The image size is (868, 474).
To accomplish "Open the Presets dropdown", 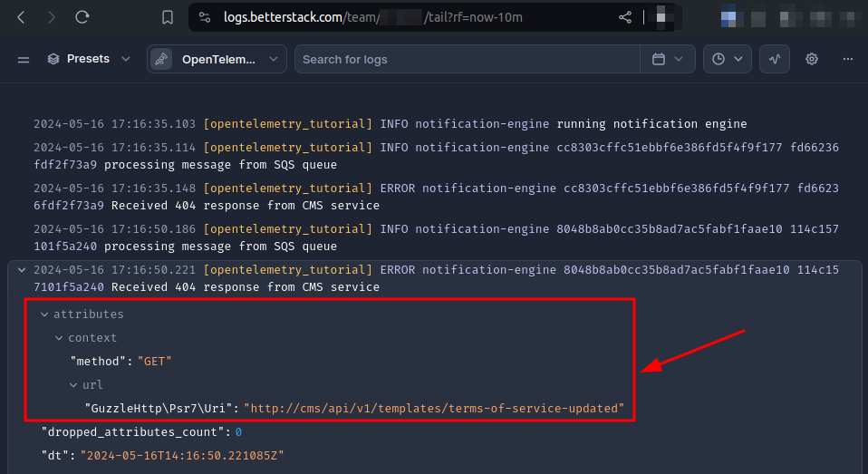I will [x=89, y=59].
